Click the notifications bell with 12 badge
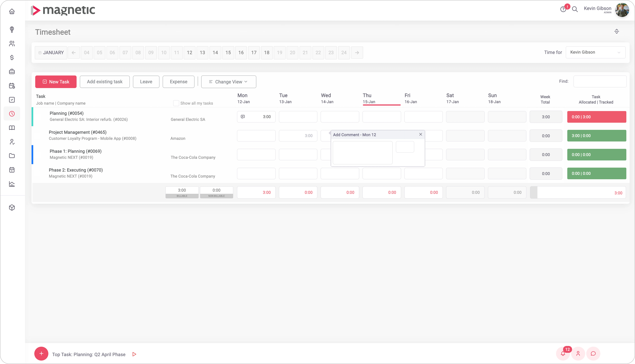The width and height of the screenshot is (635, 364). pyautogui.click(x=563, y=353)
